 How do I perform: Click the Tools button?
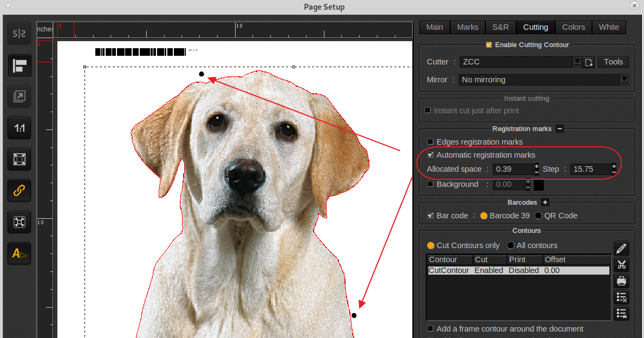point(613,62)
